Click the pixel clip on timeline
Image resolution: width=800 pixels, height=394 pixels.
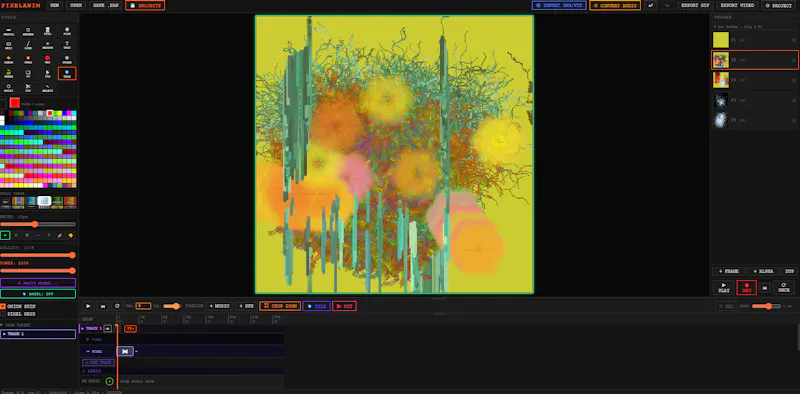pyautogui.click(x=126, y=351)
